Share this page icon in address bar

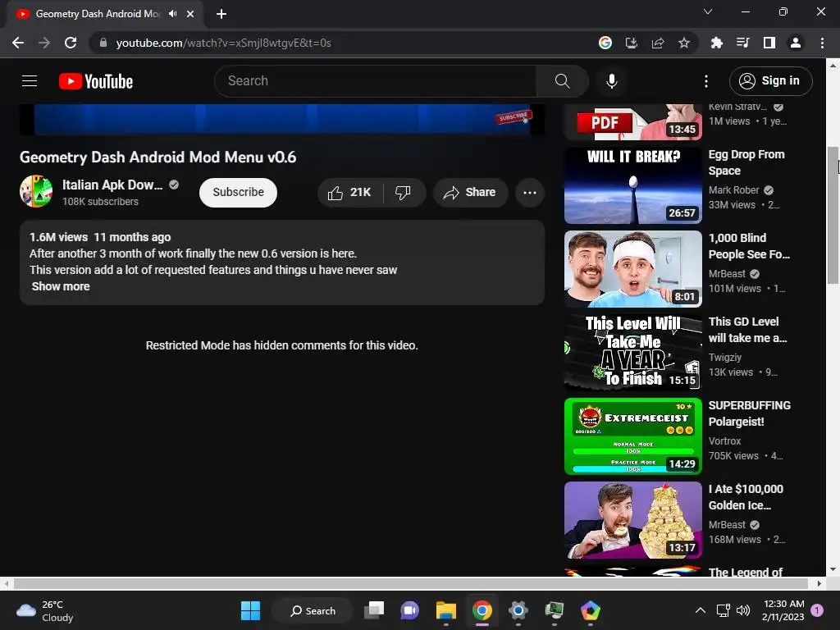[657, 43]
